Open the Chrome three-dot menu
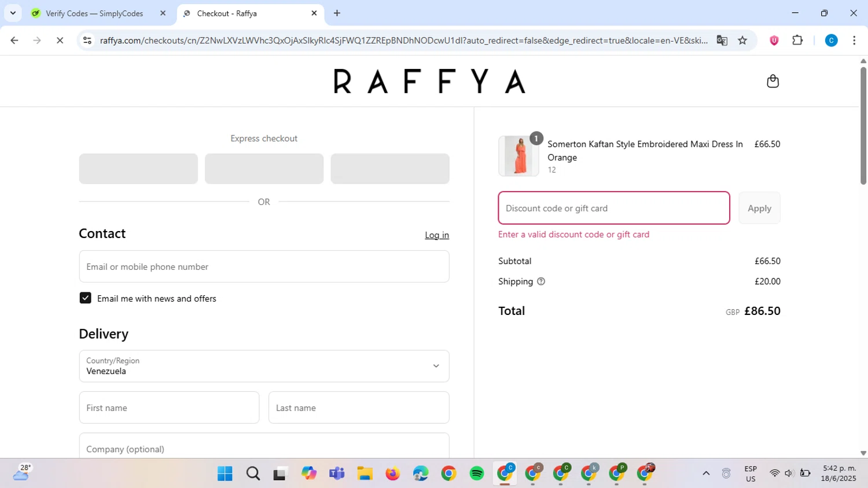 854,41
